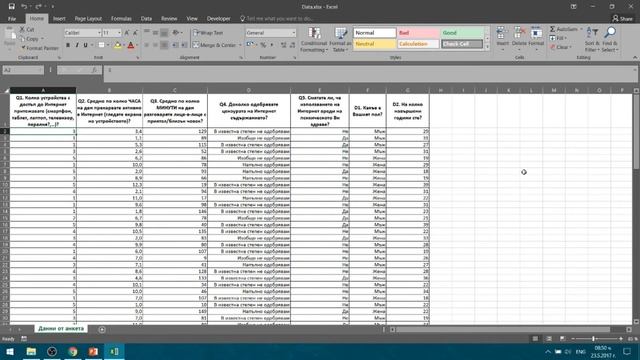The height and width of the screenshot is (360, 640).
Task: Apply the Good cell style
Action: (462, 33)
